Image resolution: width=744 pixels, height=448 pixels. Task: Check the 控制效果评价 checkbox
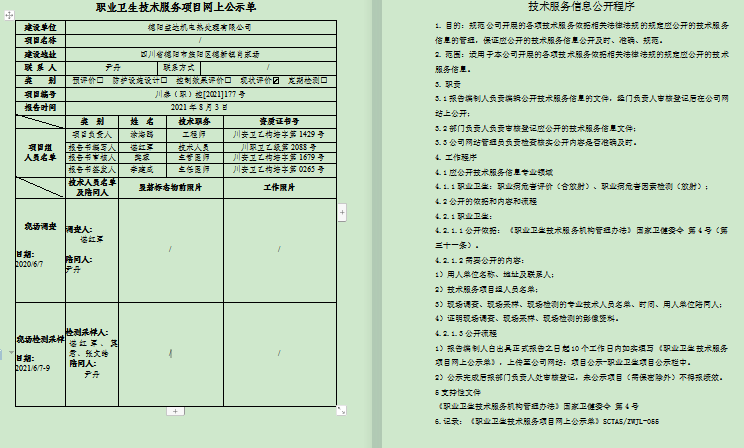point(228,80)
